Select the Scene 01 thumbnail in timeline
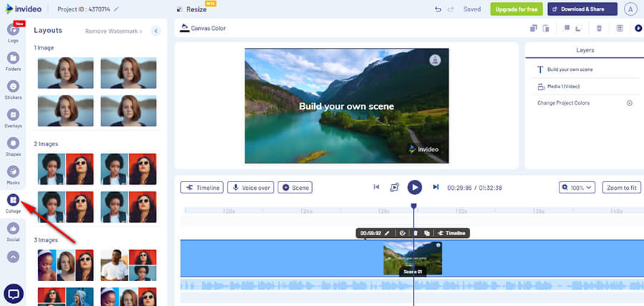The width and height of the screenshot is (644, 306). (x=412, y=259)
